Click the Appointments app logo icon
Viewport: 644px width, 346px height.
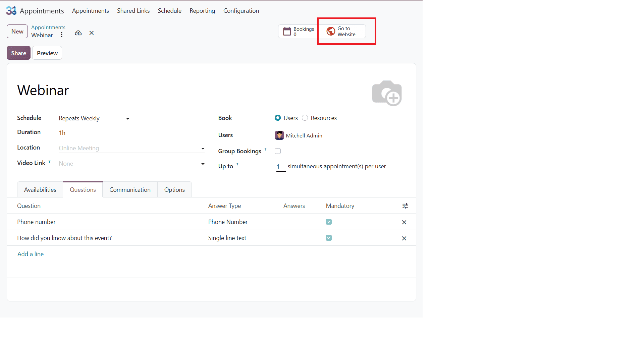coord(11,11)
